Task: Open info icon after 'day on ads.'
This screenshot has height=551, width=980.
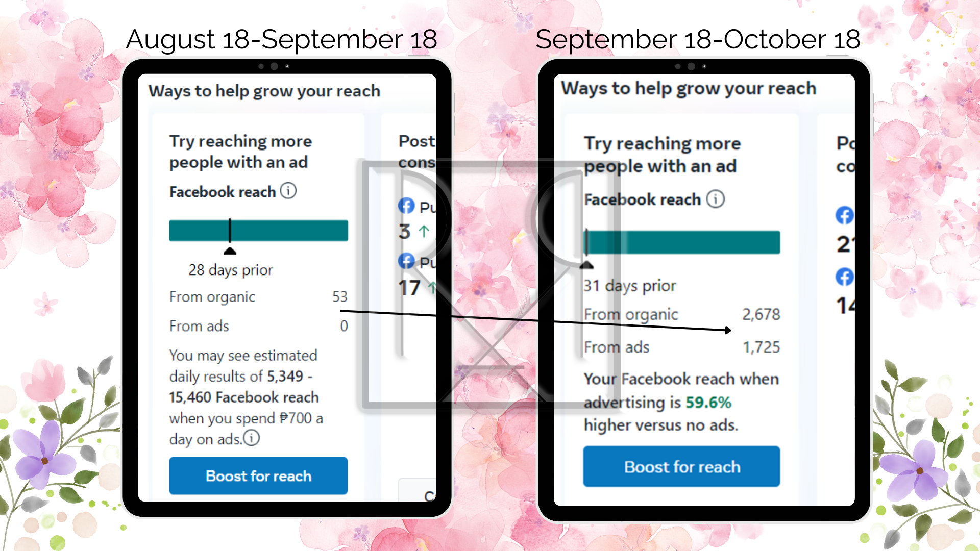Action: pos(251,438)
